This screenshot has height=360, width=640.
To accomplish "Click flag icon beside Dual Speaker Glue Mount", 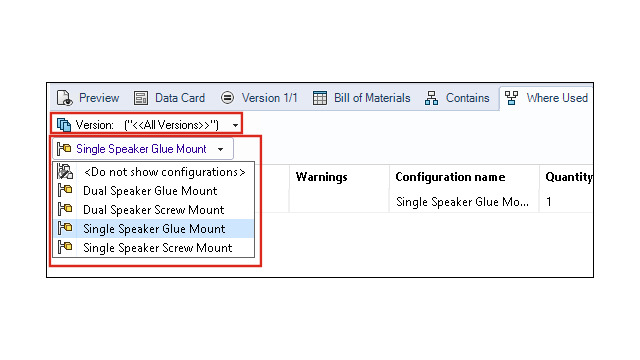I will point(65,190).
